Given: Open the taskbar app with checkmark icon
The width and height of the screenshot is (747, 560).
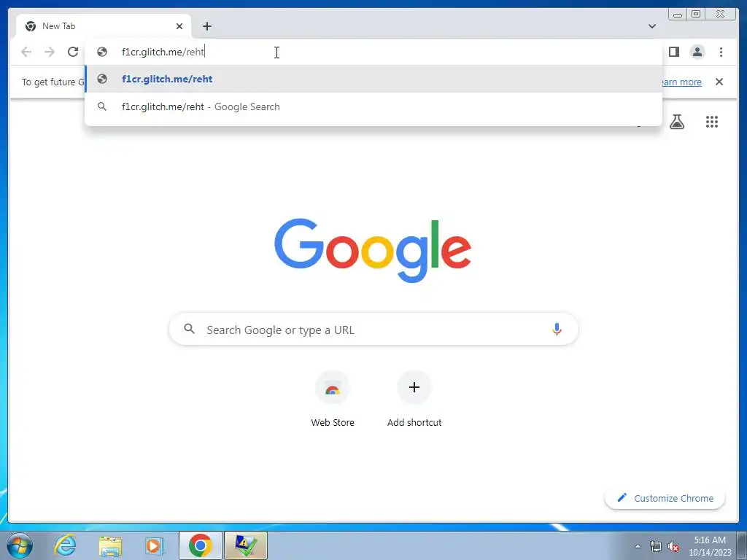Looking at the screenshot, I should (x=246, y=545).
